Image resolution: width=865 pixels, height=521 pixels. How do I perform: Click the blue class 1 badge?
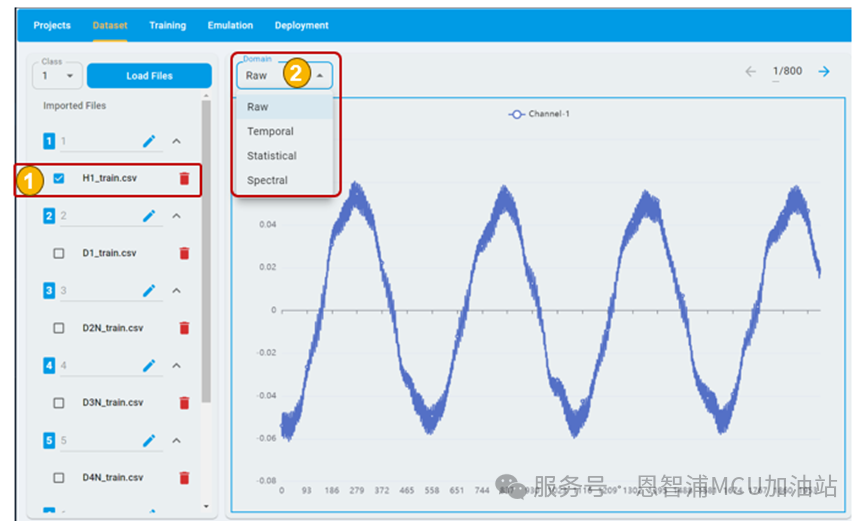pos(49,141)
